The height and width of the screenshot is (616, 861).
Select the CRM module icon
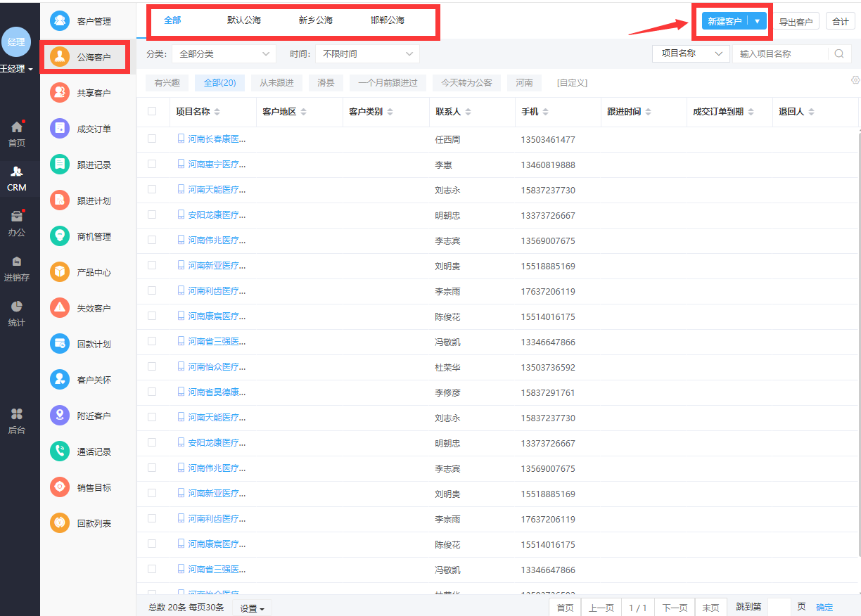[17, 172]
